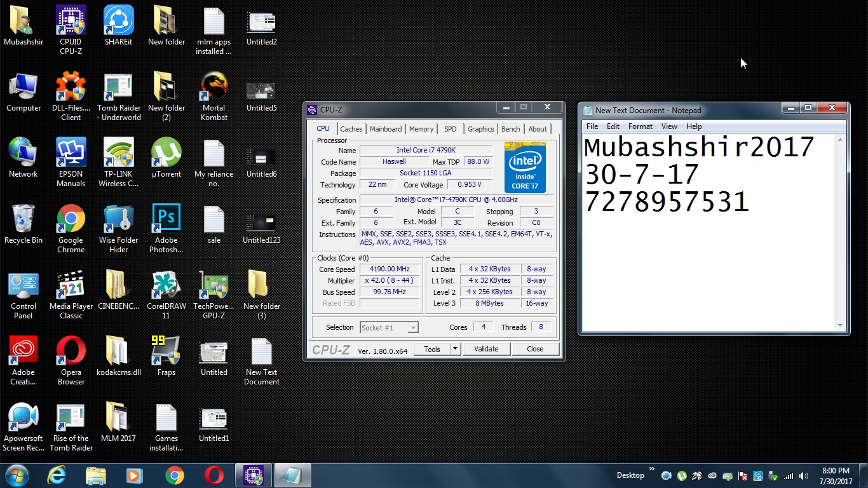The image size is (868, 488).
Task: Launch Adobe Photoshop desktop shortcut
Action: (x=166, y=228)
